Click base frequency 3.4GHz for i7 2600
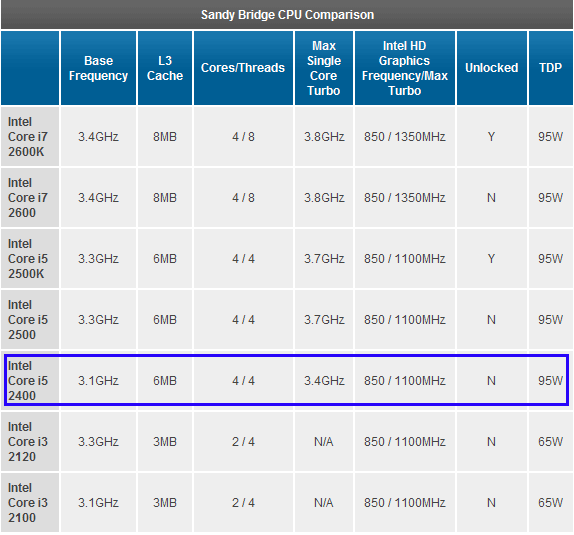Image resolution: width=574 pixels, height=535 pixels. 98,198
